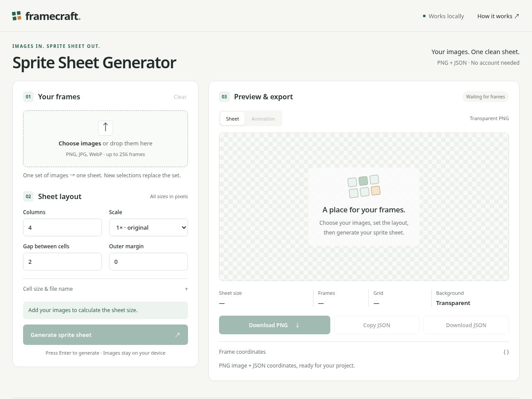Click the 01 step badge
The image size is (532, 399).
click(28, 97)
